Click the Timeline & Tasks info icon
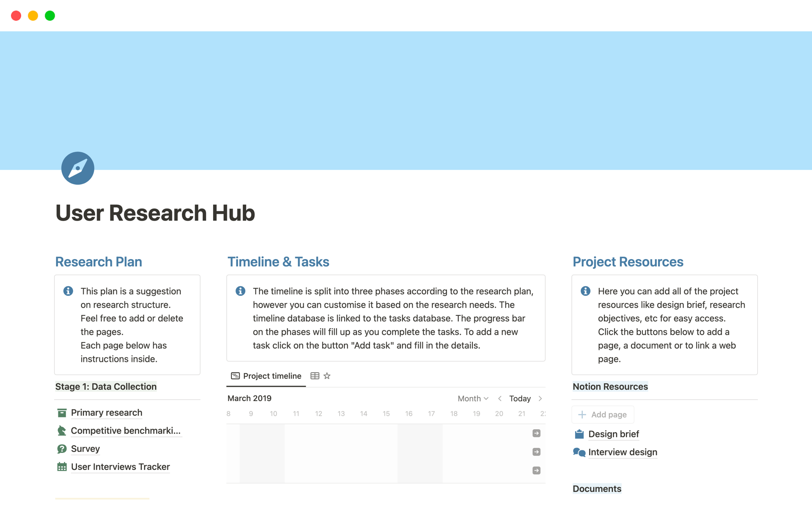 pos(240,291)
